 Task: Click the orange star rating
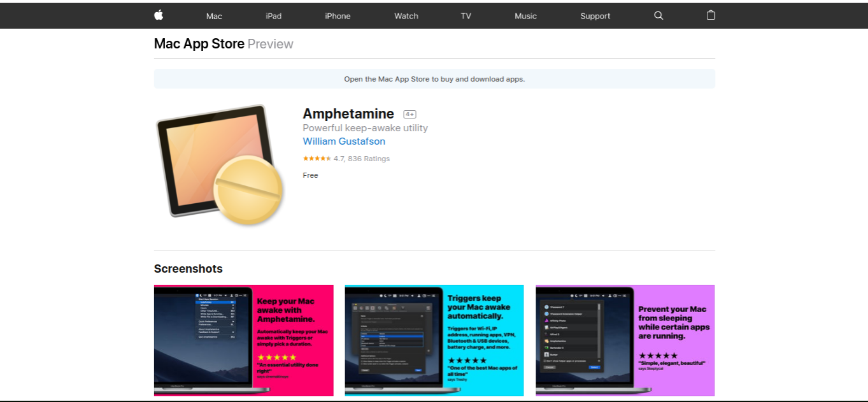pos(317,159)
